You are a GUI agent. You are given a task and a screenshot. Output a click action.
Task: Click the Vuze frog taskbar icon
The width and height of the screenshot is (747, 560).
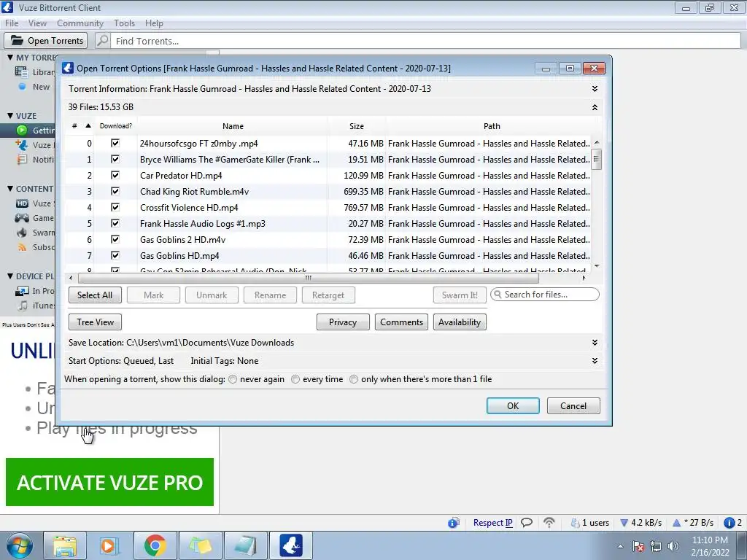click(x=291, y=545)
